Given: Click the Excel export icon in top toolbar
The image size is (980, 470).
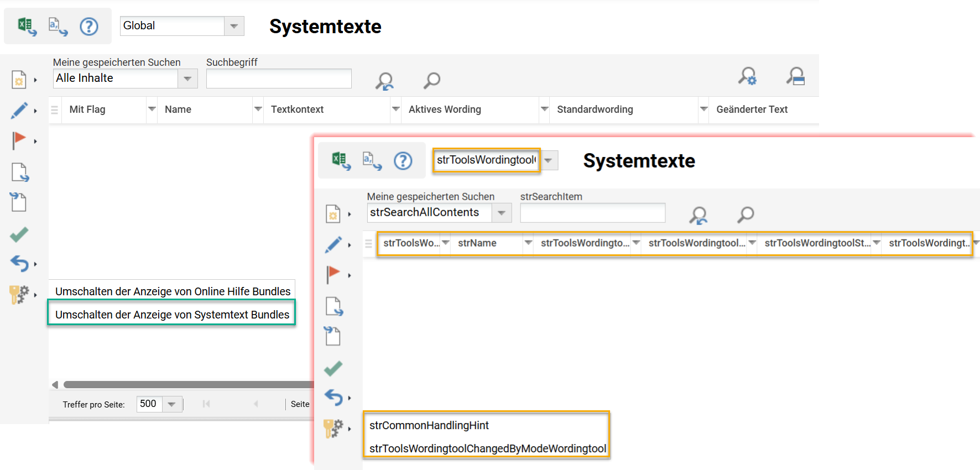Looking at the screenshot, I should click(27, 26).
